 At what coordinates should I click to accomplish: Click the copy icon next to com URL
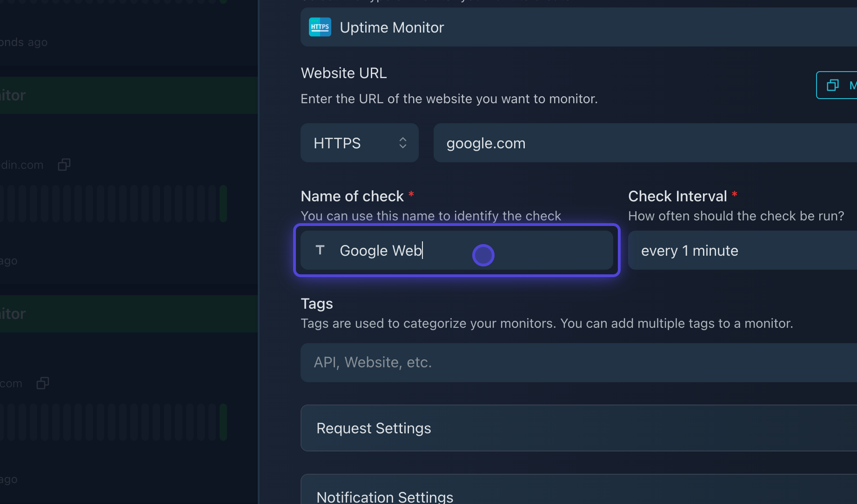[43, 383]
